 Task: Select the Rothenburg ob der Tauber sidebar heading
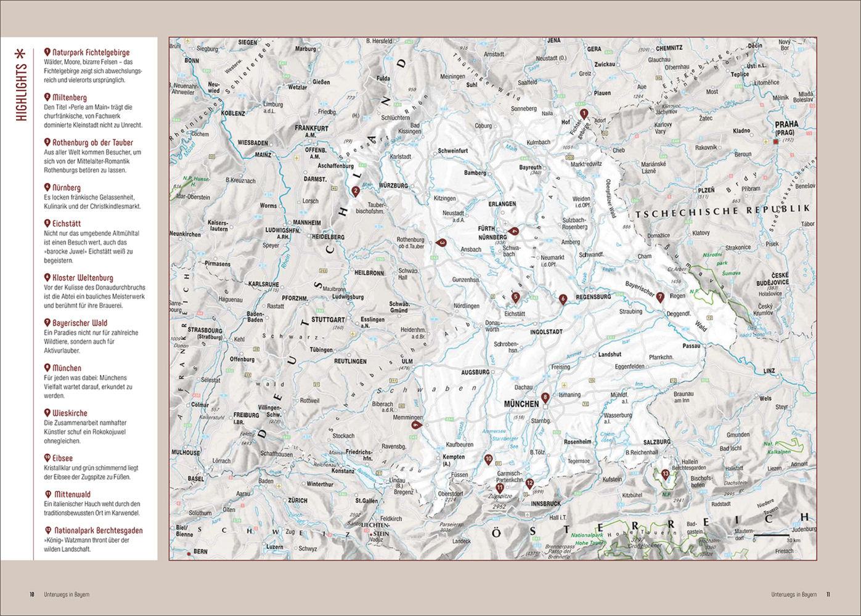point(92,142)
